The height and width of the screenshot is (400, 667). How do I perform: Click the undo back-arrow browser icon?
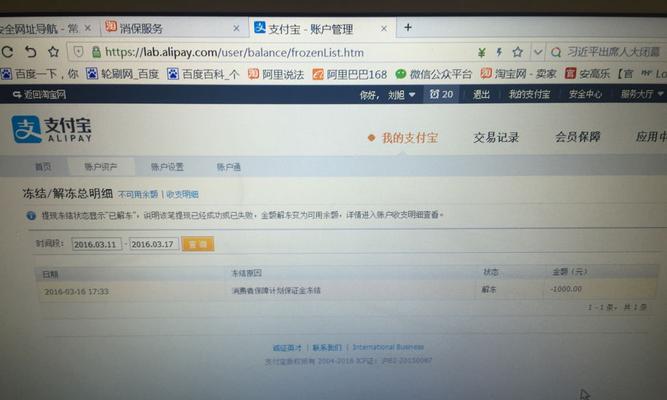30,52
